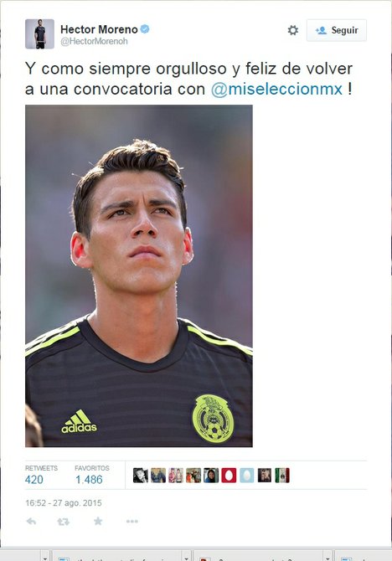The image size is (392, 561).
Task: Expand the middle download item dropdown arrow
Action: [186, 558]
